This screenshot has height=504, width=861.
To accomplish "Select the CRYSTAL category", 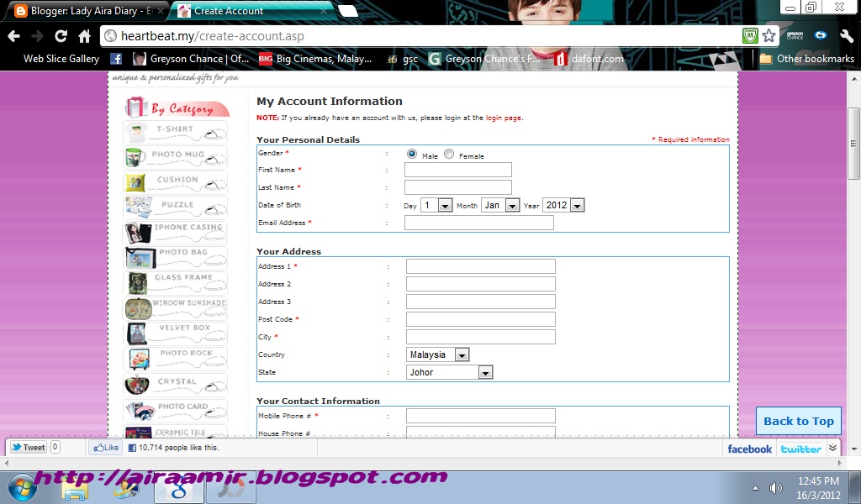I will coord(175,385).
